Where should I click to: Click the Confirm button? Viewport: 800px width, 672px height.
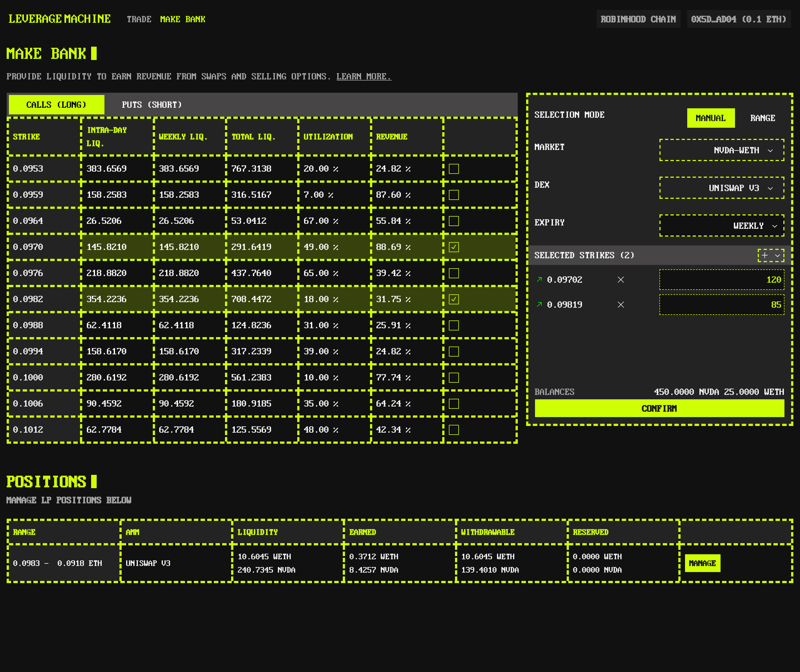tap(659, 408)
